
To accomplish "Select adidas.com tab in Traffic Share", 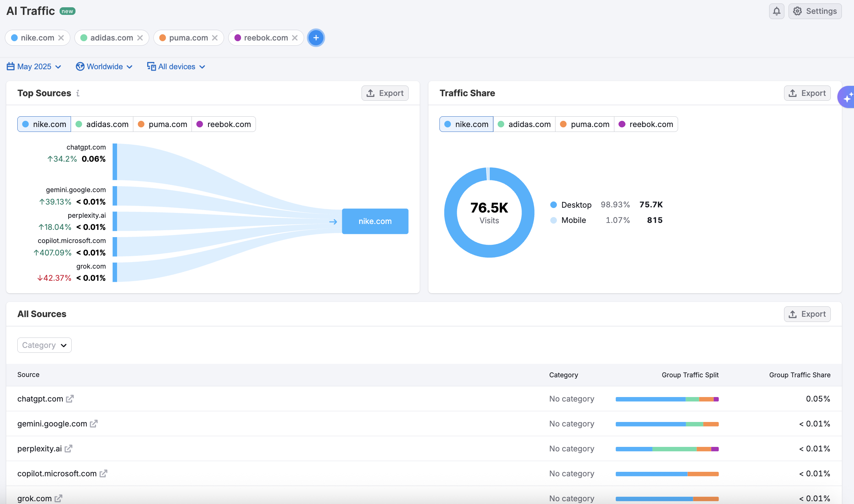I will (x=524, y=124).
